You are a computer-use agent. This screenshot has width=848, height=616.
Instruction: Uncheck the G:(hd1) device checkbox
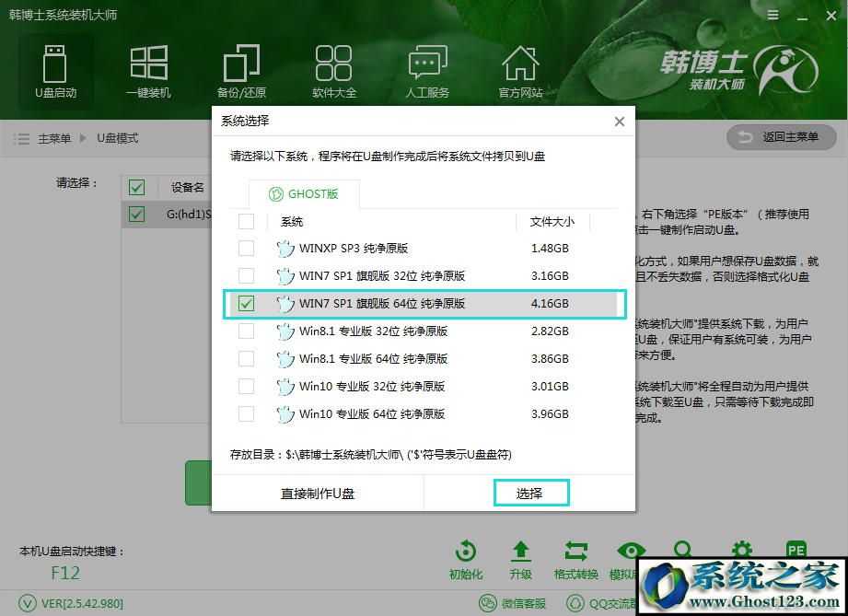point(137,215)
